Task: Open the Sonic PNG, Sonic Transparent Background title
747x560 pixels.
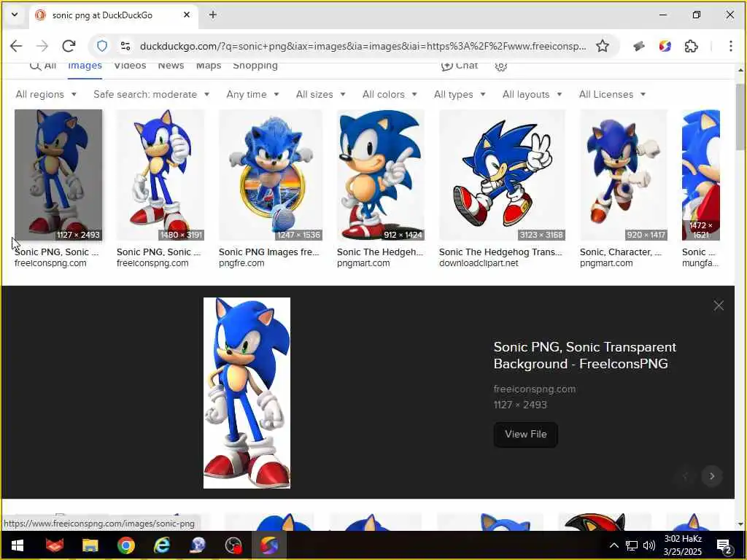Action: (584, 355)
